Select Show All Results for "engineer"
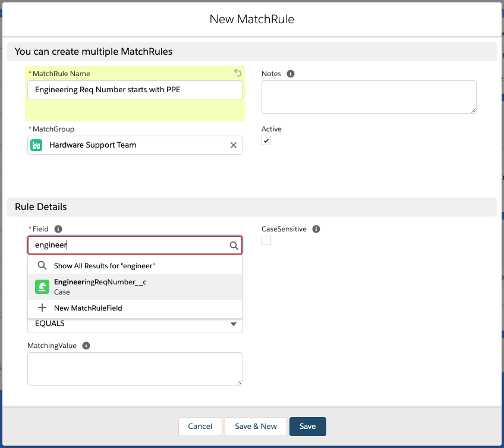 click(135, 265)
